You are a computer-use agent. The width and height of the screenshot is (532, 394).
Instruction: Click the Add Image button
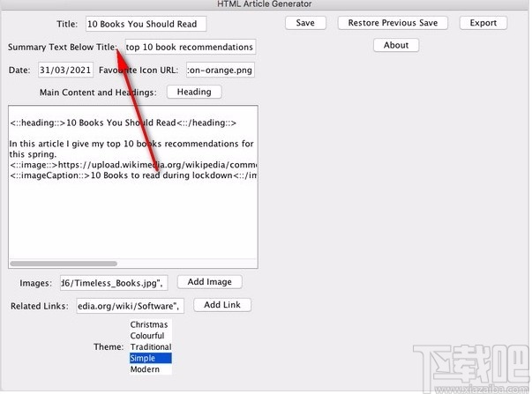[x=210, y=282]
